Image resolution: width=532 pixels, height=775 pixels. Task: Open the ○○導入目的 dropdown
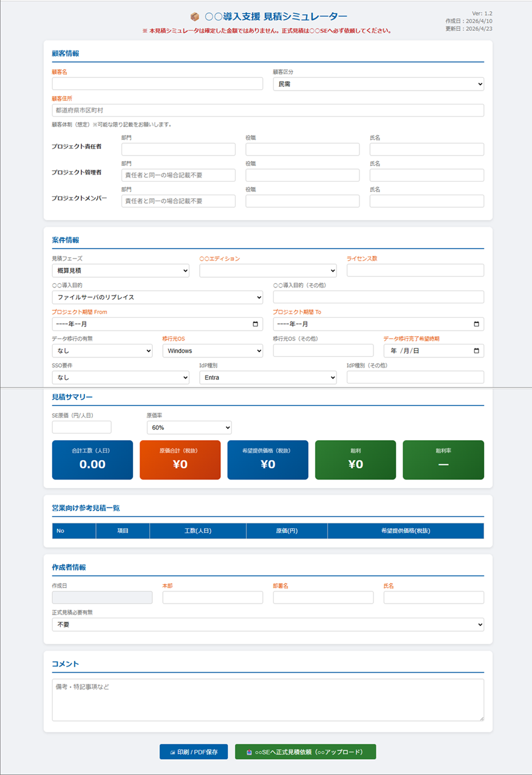coord(157,297)
